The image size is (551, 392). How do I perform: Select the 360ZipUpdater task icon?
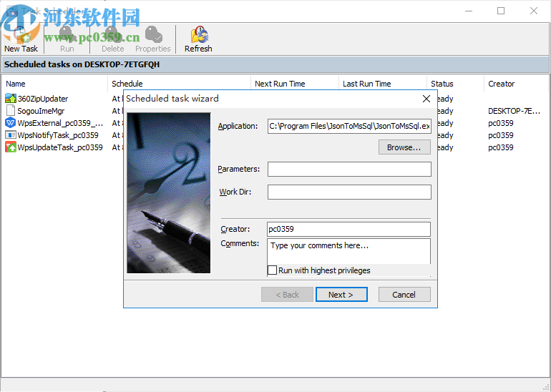coord(11,99)
